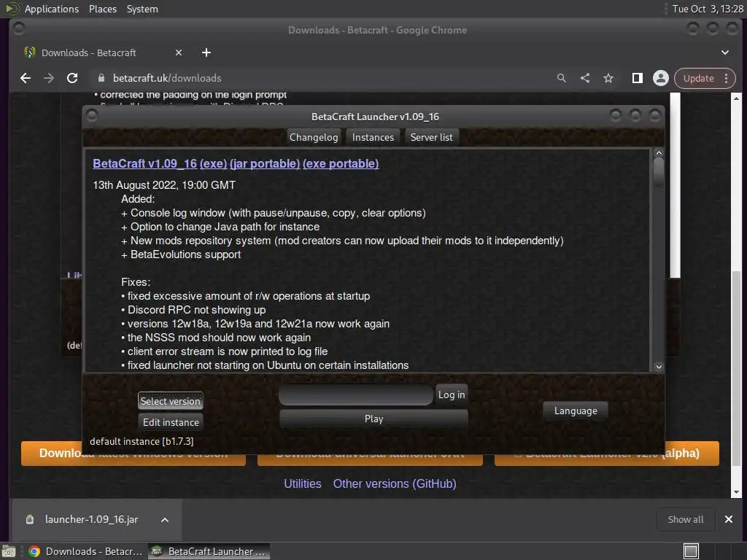The height and width of the screenshot is (560, 747).
Task: Open the Chrome window menu button in titlebar
Action: click(19, 29)
